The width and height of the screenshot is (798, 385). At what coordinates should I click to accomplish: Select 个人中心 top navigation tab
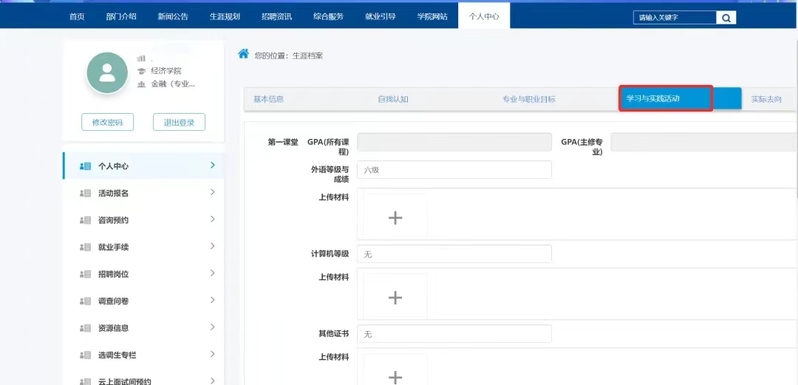point(484,16)
